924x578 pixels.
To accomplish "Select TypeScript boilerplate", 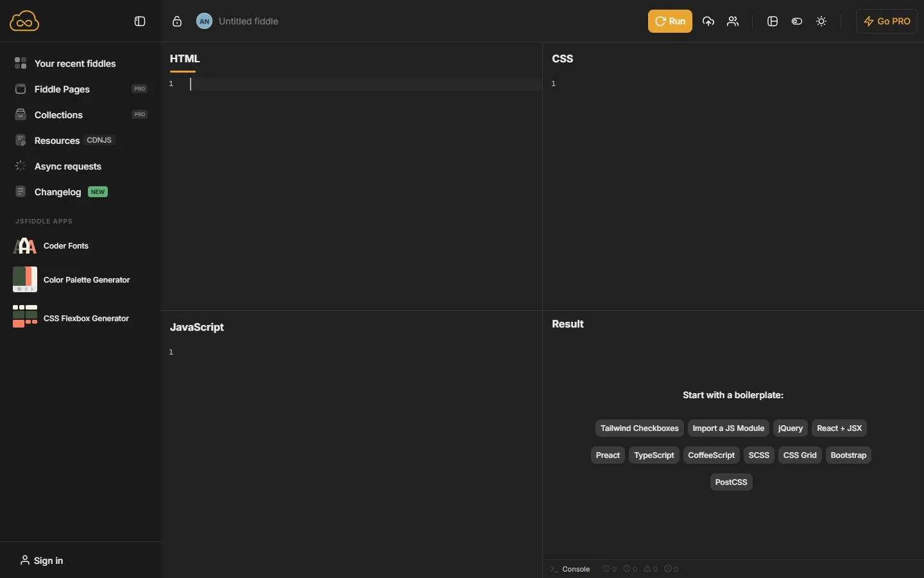I will click(654, 455).
